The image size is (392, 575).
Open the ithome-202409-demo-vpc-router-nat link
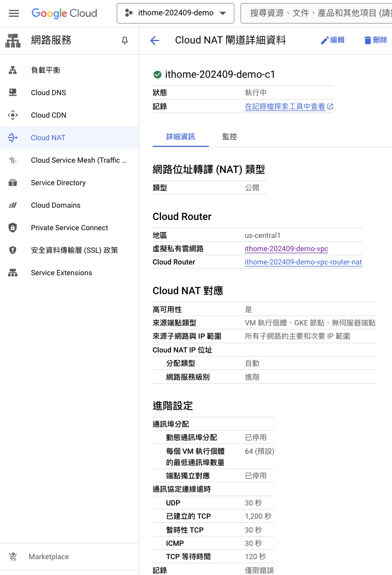coord(303,262)
